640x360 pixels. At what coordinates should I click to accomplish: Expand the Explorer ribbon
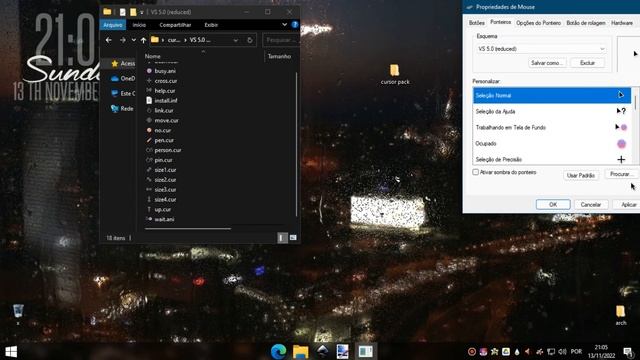point(284,25)
